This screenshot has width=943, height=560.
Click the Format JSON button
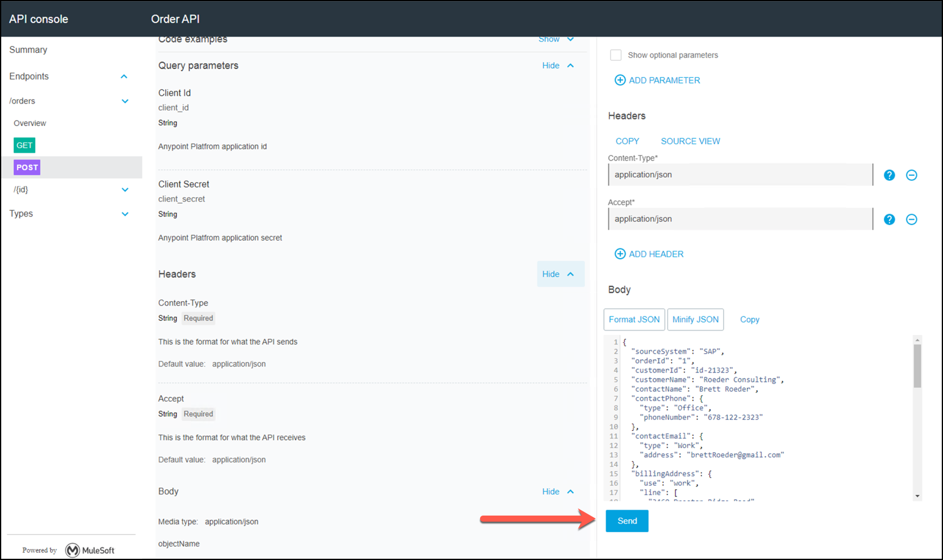(x=634, y=320)
